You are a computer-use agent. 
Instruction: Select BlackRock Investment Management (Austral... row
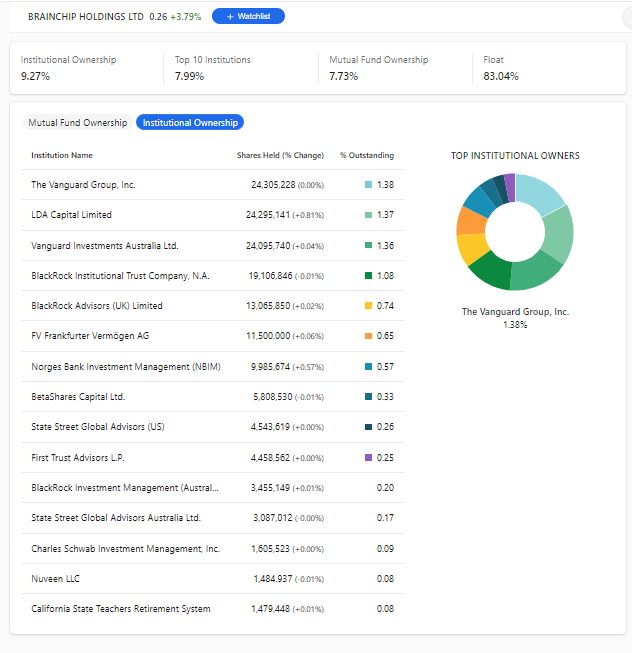tap(125, 488)
